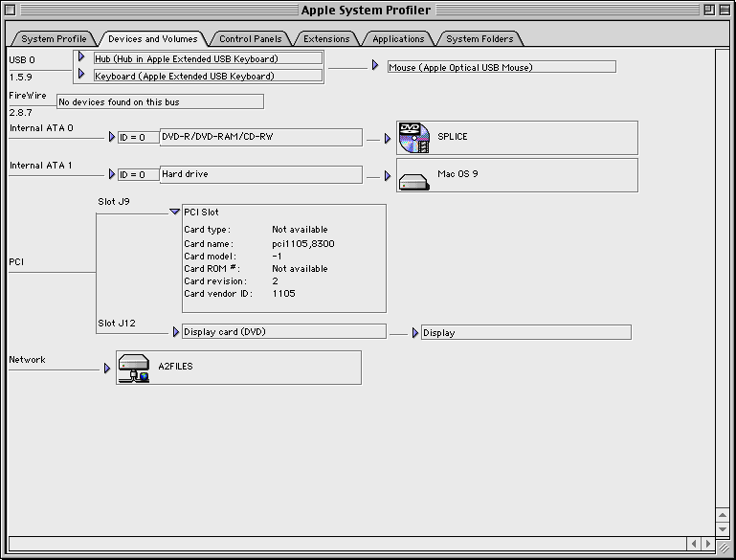
Task: Click the 'Hard drive' field
Action: tap(261, 174)
